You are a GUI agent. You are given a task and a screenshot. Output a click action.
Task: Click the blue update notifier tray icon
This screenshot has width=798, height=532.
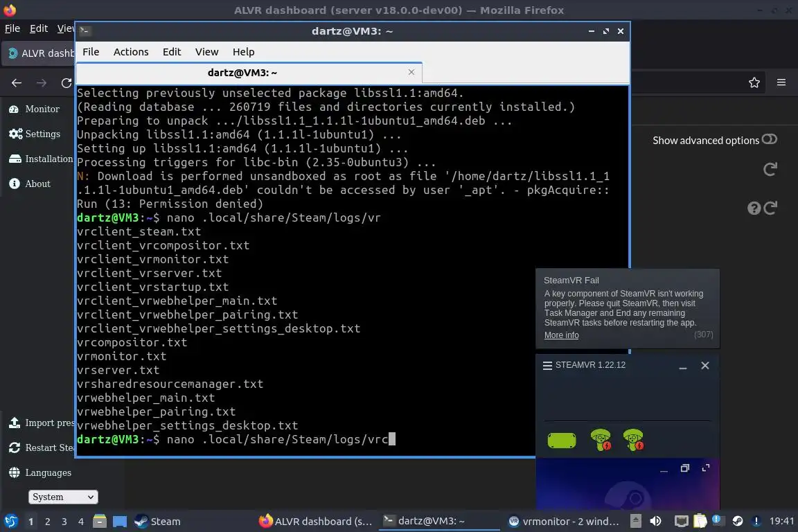(717, 520)
